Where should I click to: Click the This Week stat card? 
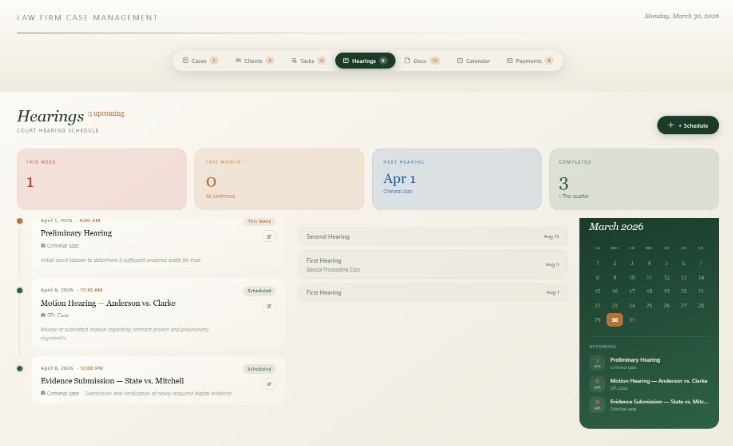pos(102,179)
